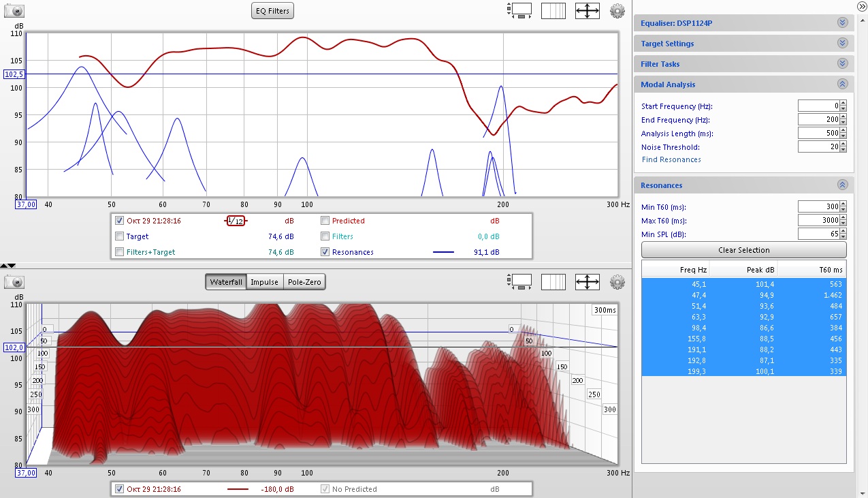
Task: Switch to the Impulse tab
Action: coord(264,282)
